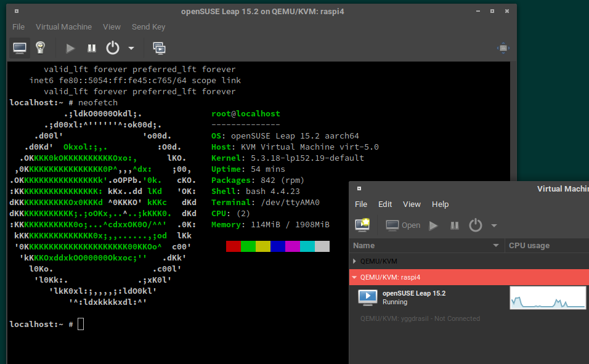Image resolution: width=589 pixels, height=364 pixels.
Task: Click the Run play button in raspi4 console toolbar
Action: 70,48
